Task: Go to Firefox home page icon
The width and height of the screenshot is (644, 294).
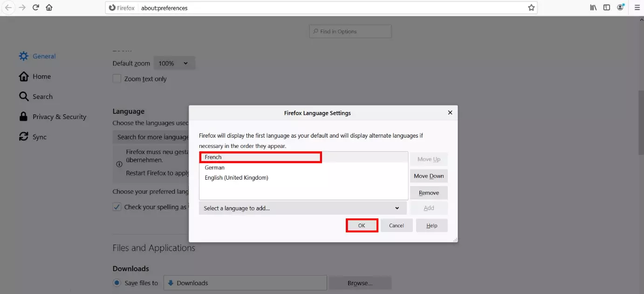Action: click(x=49, y=7)
